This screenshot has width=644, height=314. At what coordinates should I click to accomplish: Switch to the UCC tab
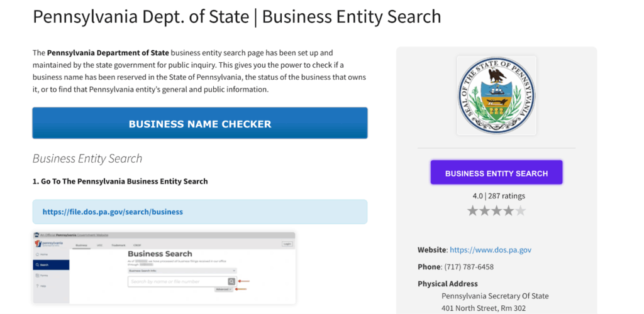pyautogui.click(x=99, y=244)
